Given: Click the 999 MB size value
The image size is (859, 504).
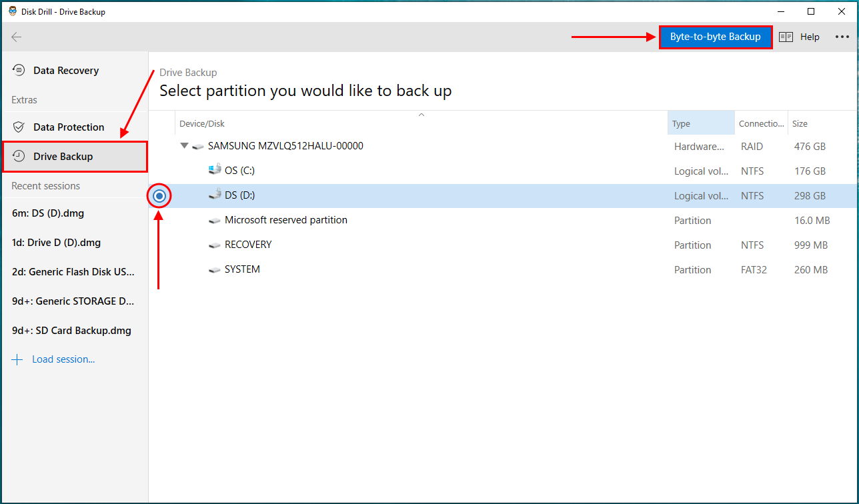Looking at the screenshot, I should coord(811,245).
